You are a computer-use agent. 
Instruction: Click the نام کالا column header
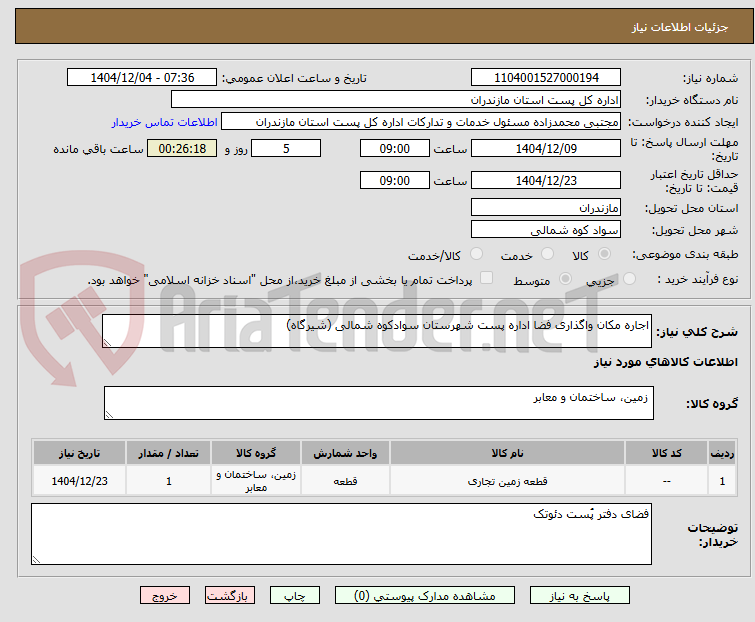507,453
